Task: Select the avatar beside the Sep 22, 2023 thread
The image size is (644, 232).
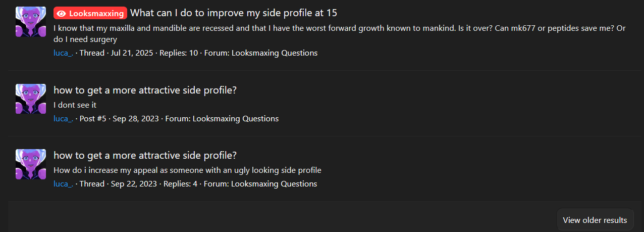Action: coord(31,164)
